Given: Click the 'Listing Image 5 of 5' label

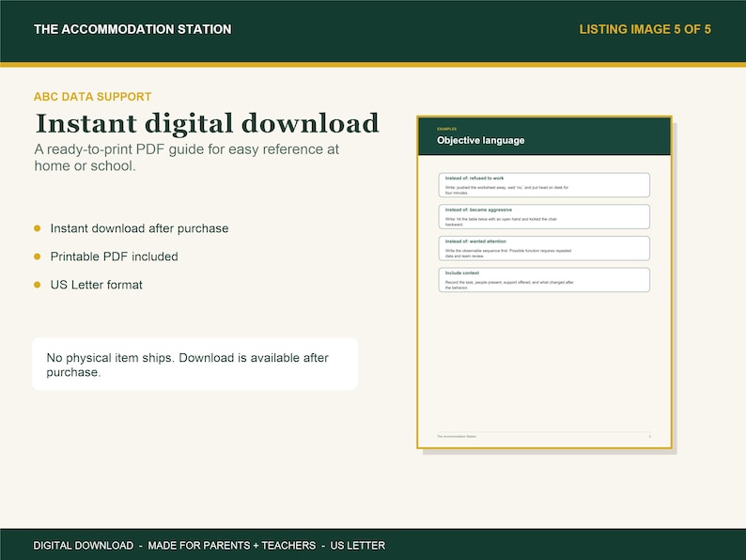Looking at the screenshot, I should (645, 29).
